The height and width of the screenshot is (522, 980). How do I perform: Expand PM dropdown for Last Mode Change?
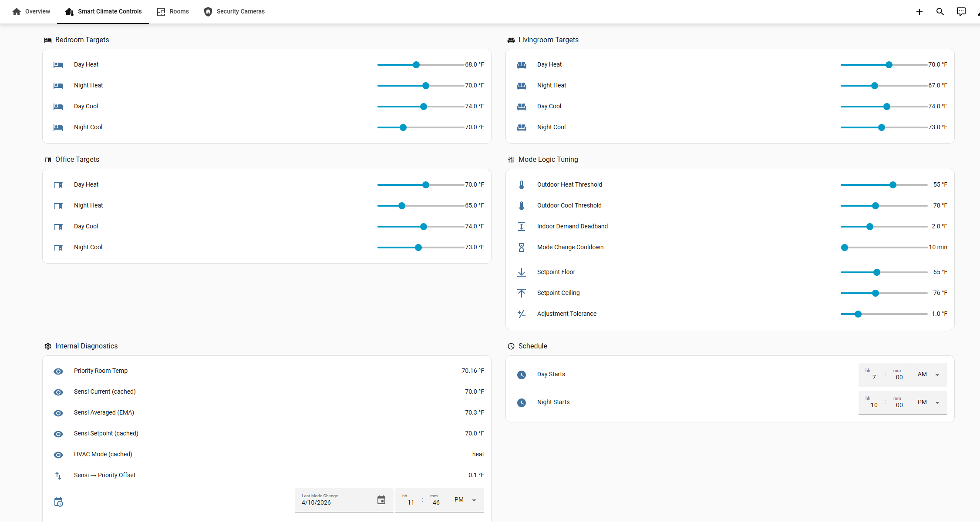point(474,500)
